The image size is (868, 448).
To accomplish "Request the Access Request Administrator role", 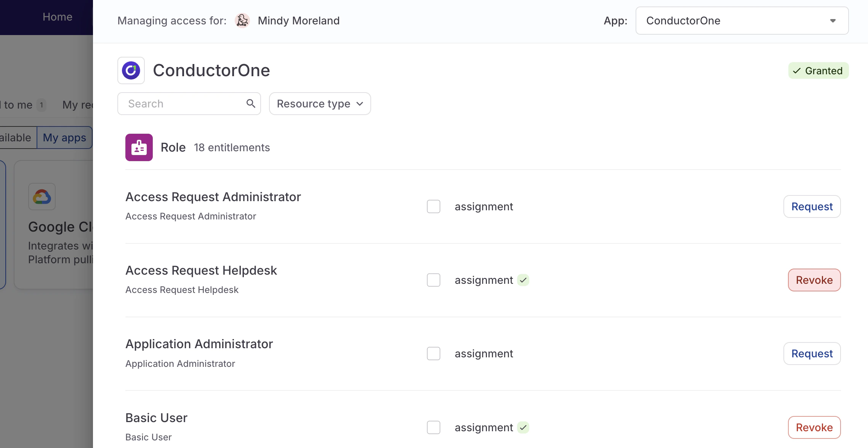I will click(x=812, y=206).
